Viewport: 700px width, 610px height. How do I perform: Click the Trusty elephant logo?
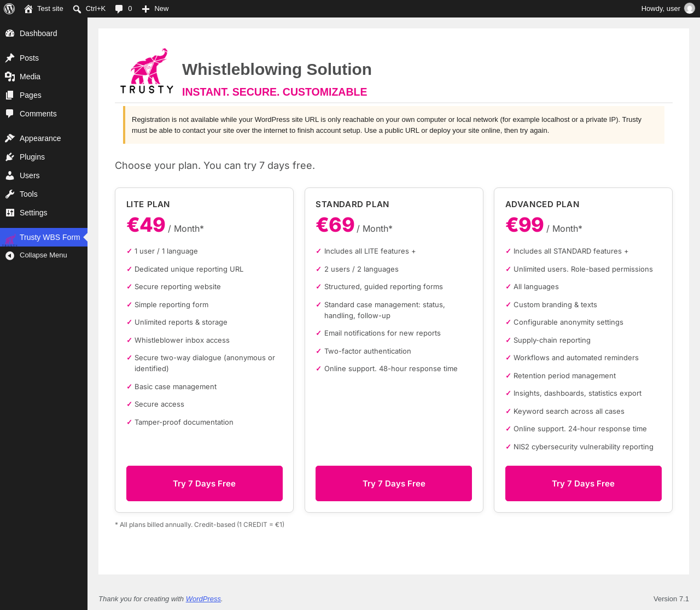147,71
